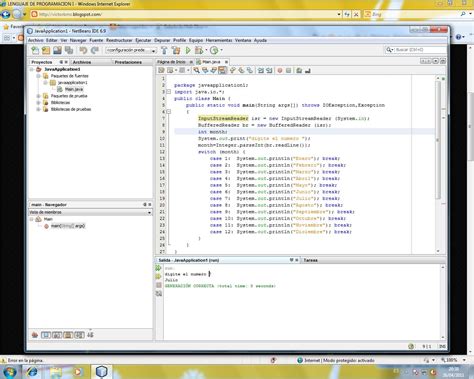The width and height of the screenshot is (474, 379).
Task: Switch to the Tareas tab
Action: (x=310, y=260)
